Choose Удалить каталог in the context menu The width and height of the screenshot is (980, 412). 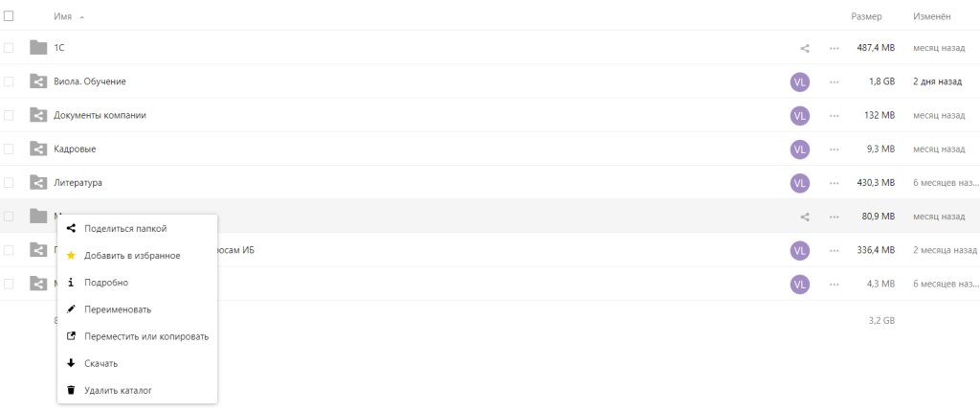pyautogui.click(x=118, y=390)
